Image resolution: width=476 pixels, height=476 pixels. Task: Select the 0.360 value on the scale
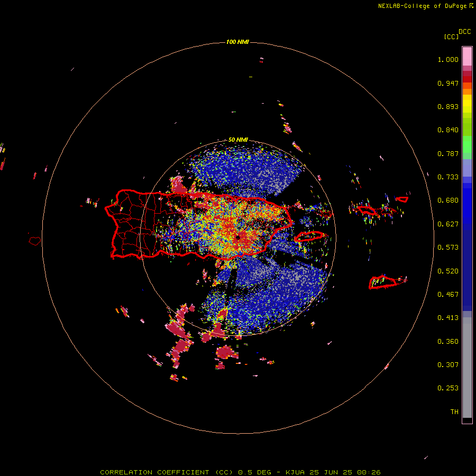click(448, 342)
